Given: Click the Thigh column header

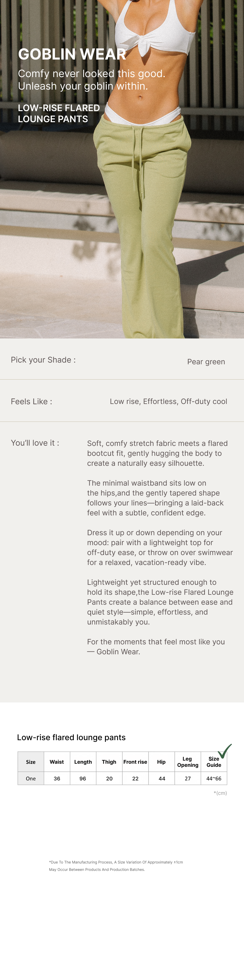Looking at the screenshot, I should 109,762.
